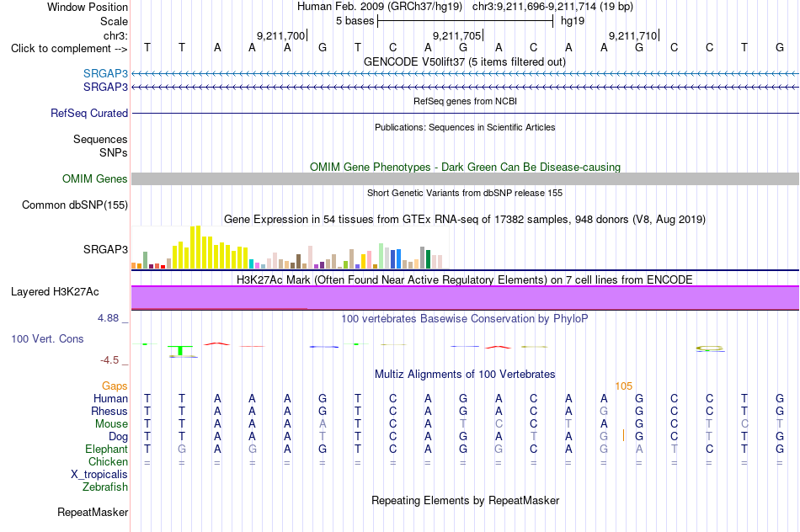The width and height of the screenshot is (800, 532).
Task: Click the Mouse alignment row label
Action: click(x=111, y=424)
